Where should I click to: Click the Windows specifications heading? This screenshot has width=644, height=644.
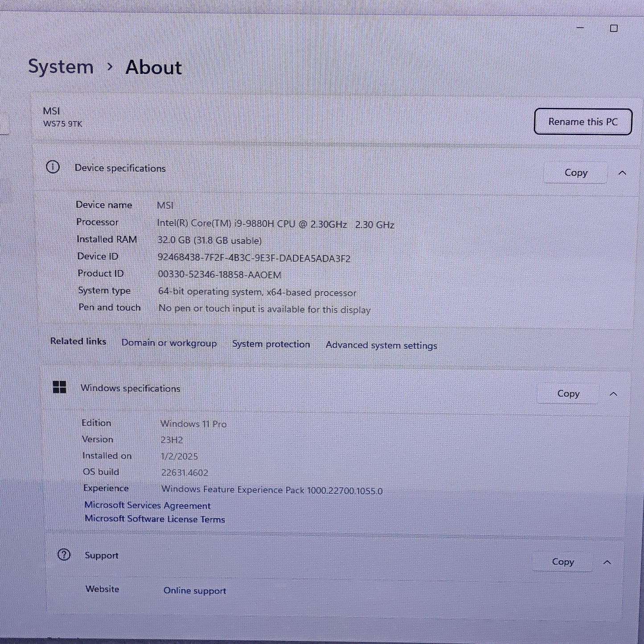(130, 388)
